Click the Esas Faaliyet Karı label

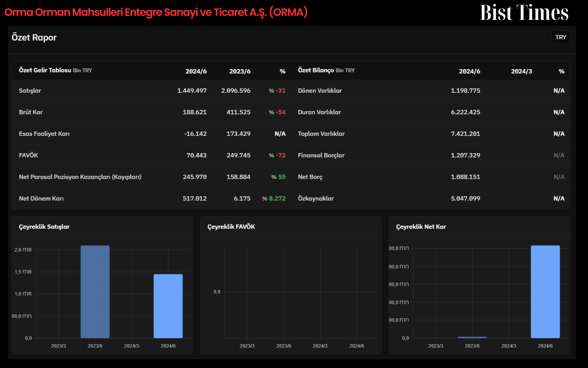tap(44, 134)
